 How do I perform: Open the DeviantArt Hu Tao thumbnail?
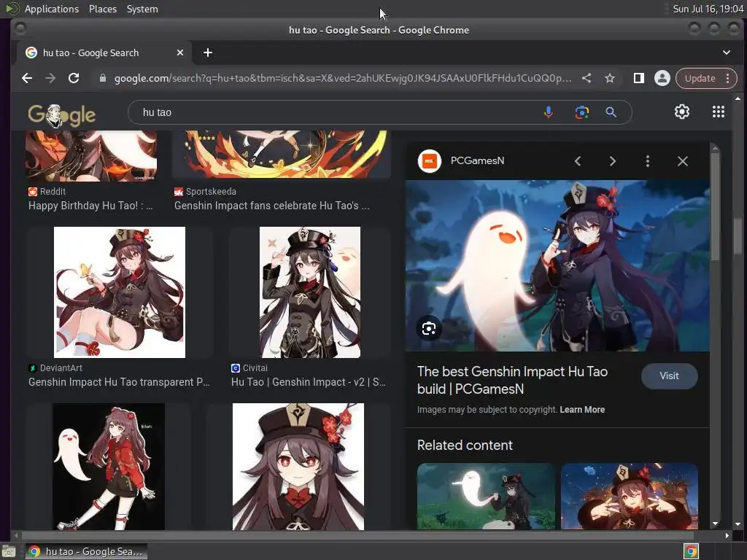(120, 292)
